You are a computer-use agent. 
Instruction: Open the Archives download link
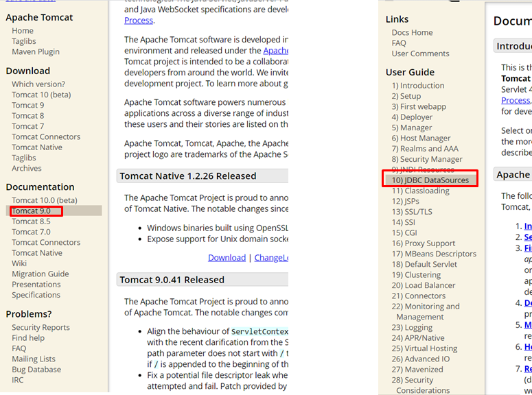pos(27,168)
